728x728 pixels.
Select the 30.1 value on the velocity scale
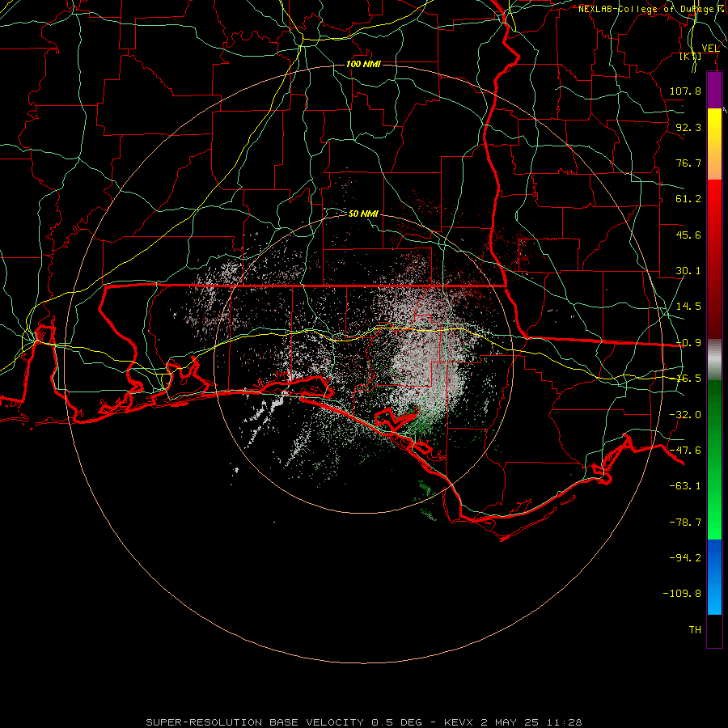[x=688, y=271]
